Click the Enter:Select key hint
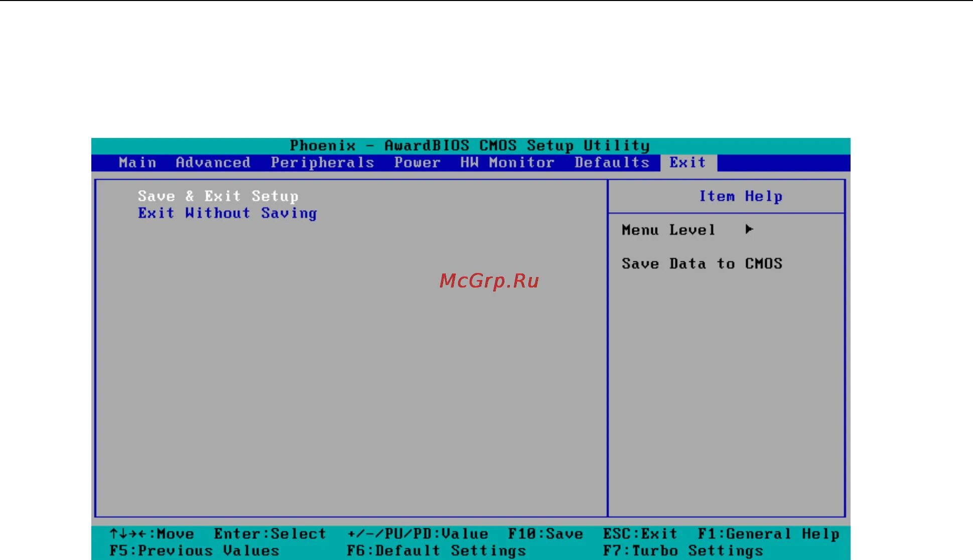 tap(270, 534)
